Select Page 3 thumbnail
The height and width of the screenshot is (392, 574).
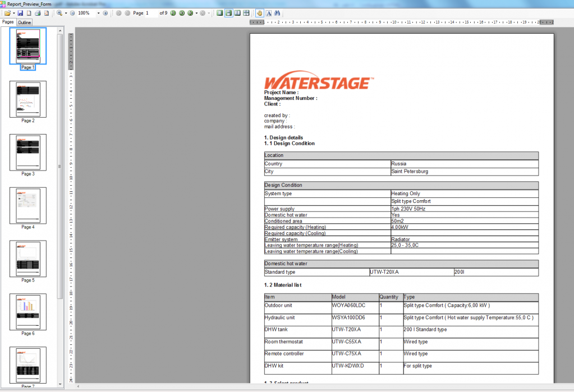(28, 152)
